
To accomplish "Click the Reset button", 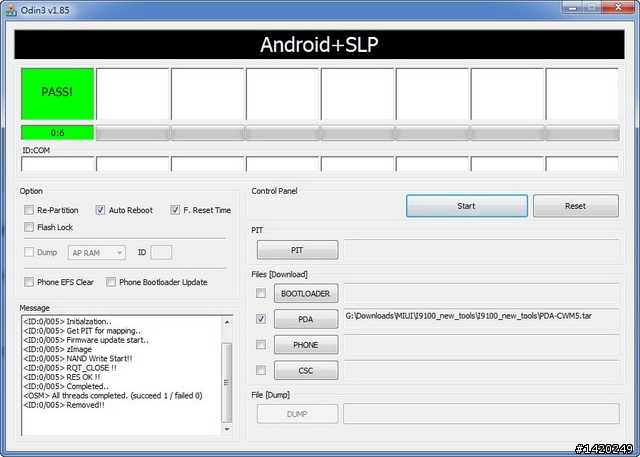I will click(x=576, y=206).
